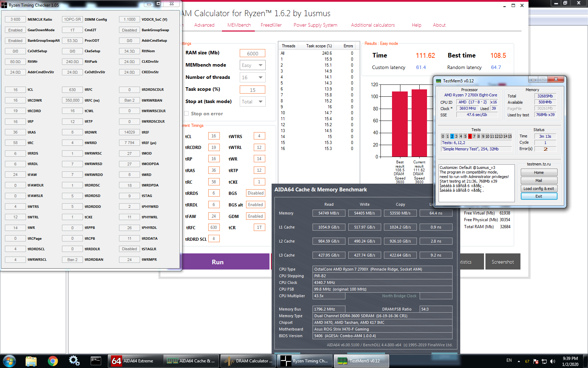
Task: Click AIDA64 Memory Read value 54749 MB/s
Action: (329, 213)
